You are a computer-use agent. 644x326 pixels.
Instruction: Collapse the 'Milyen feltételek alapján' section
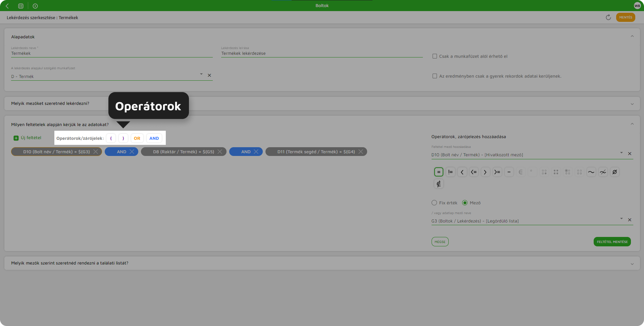click(x=632, y=124)
